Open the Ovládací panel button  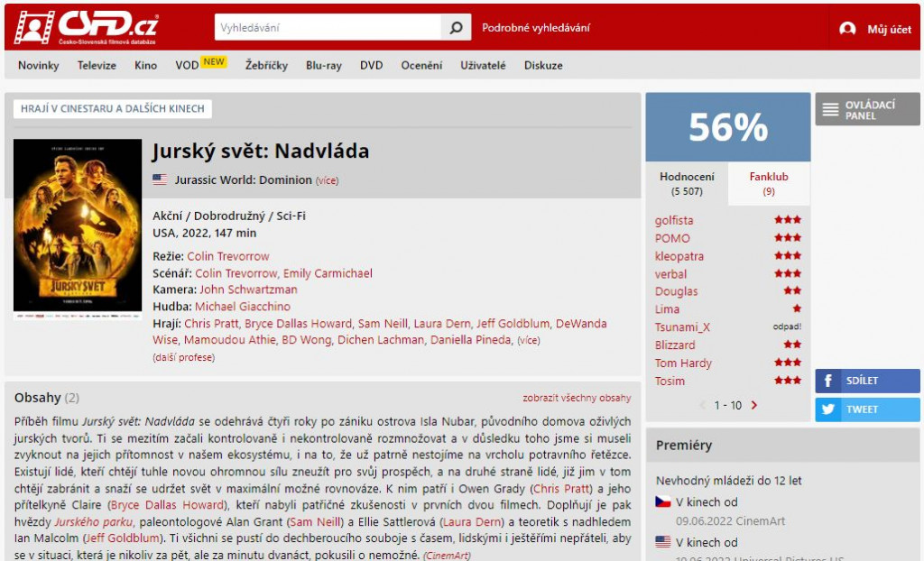(867, 109)
